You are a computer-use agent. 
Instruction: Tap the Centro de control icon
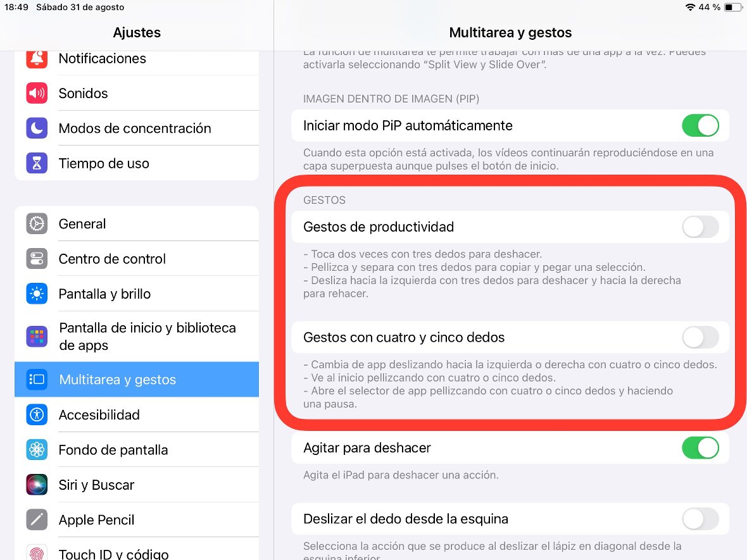click(x=37, y=259)
